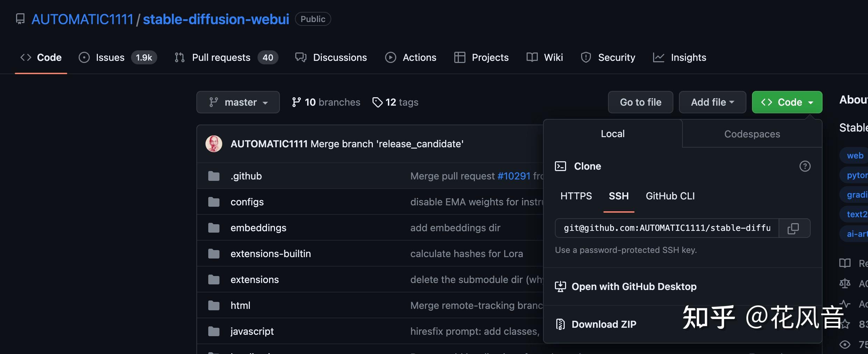Go to the Discussions tab
Viewport: 868px width, 354px height.
coord(331,57)
